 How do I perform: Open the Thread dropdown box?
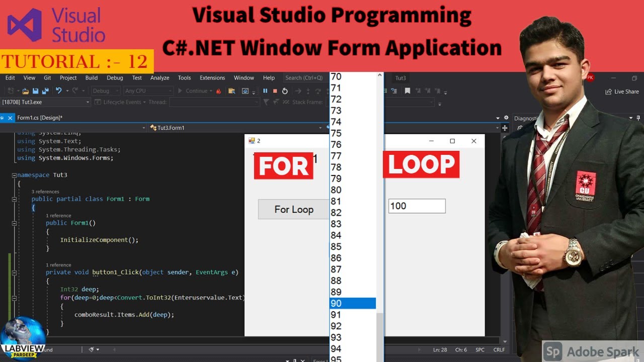pos(214,102)
